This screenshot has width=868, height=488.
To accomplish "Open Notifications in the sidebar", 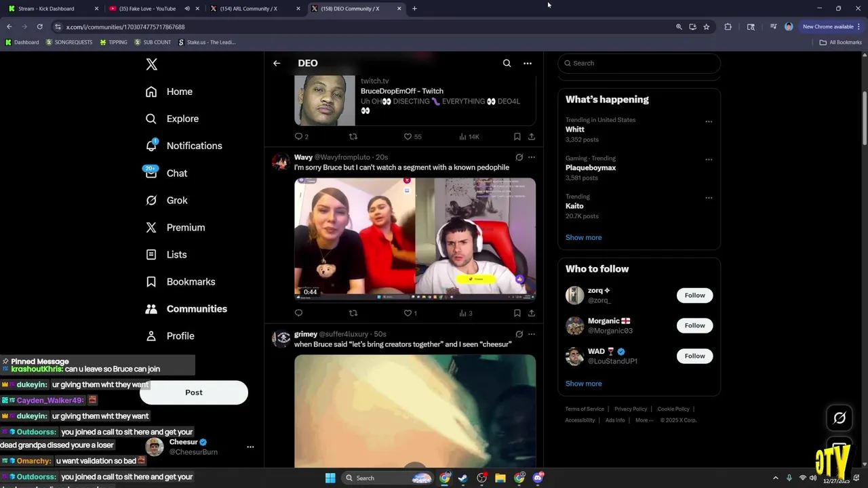I will coord(184,146).
